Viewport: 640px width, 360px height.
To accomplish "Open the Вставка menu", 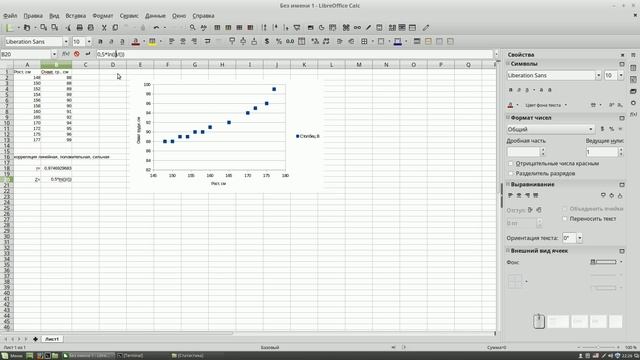I will tap(76, 16).
